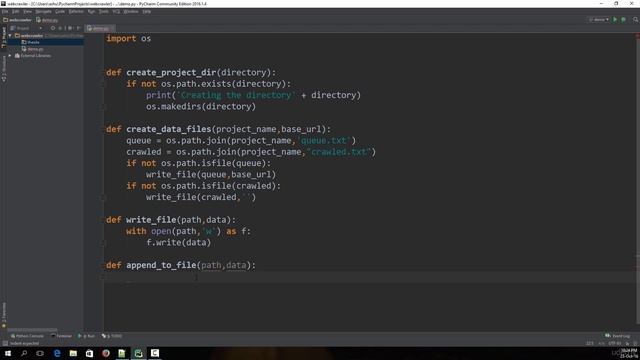This screenshot has width=640, height=360.
Task: Click the 'os.makedirs(directory)' line
Action: 201,107
